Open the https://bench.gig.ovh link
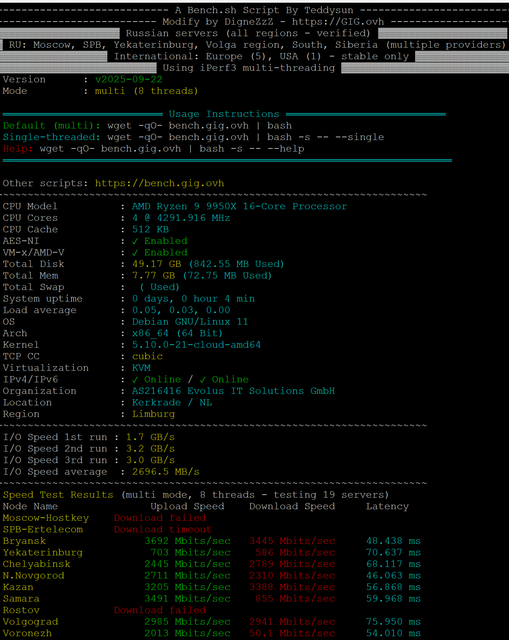Viewport: 509px width, 640px height. click(x=160, y=183)
